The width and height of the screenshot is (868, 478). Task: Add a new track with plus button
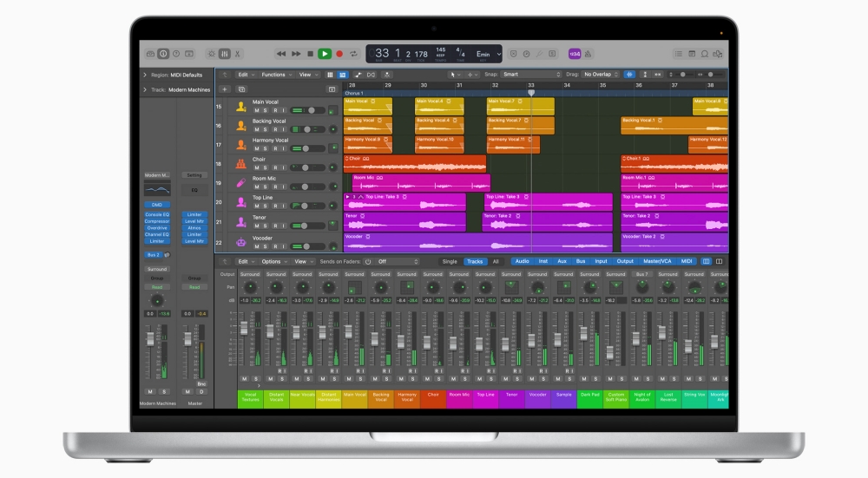coord(225,89)
